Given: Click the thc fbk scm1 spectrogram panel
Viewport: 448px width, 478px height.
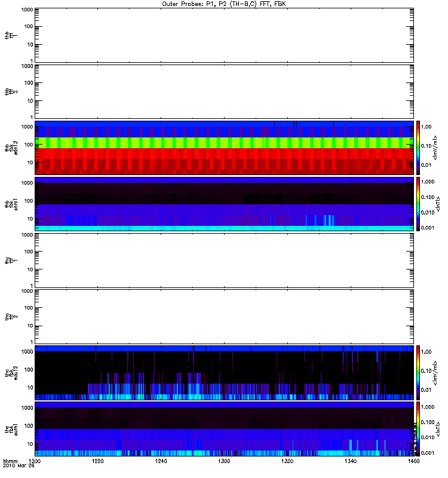Looking at the screenshot, I should pos(225,429).
